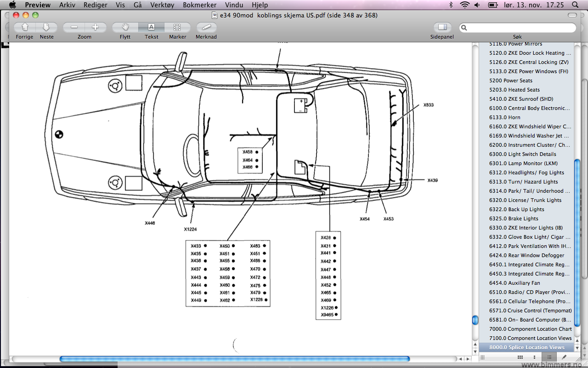Select the Marker rectangular selection tool

(x=177, y=28)
